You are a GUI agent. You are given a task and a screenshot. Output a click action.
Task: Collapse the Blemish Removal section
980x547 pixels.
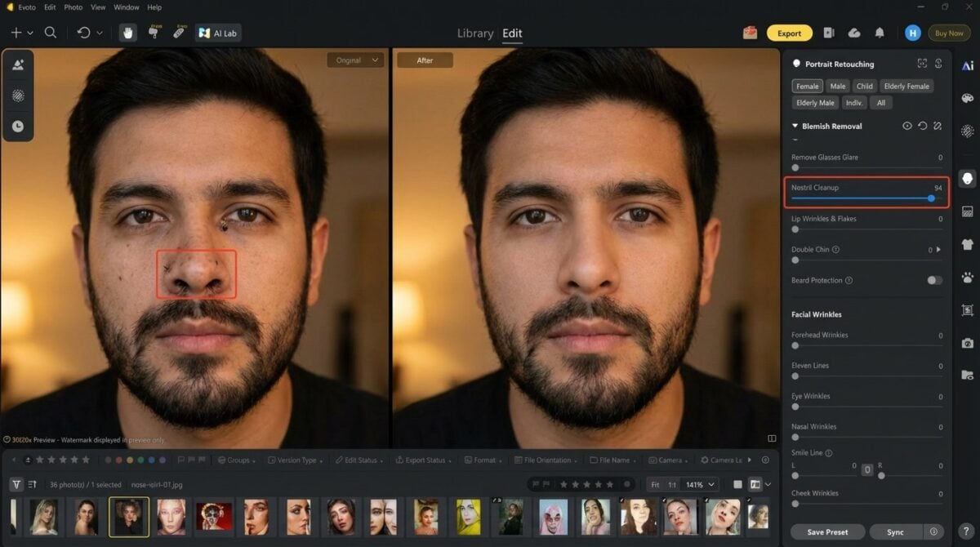coord(795,127)
